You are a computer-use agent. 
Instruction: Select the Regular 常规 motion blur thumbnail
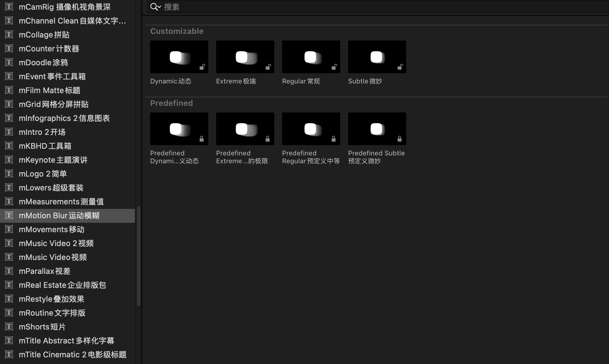(x=311, y=57)
